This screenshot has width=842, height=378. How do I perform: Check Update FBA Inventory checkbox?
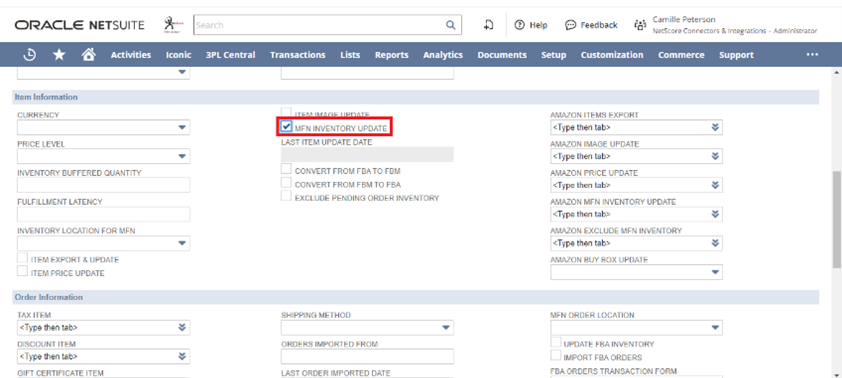click(556, 342)
